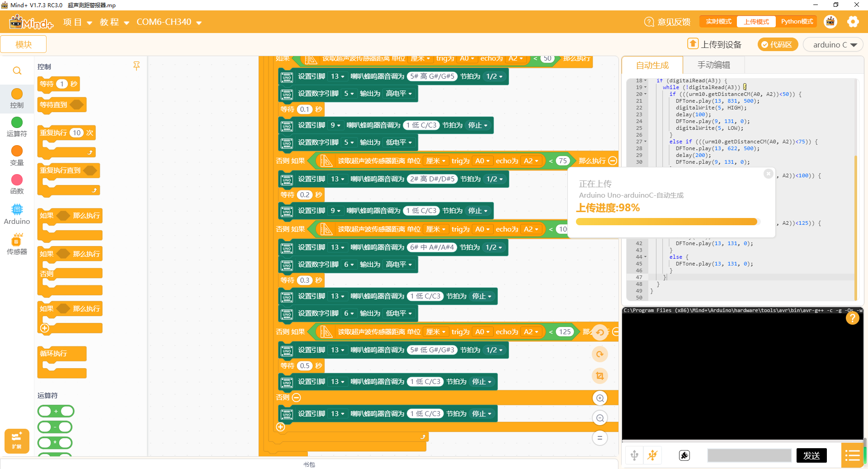
Task: Click the undo arrow on canvas
Action: pos(600,332)
